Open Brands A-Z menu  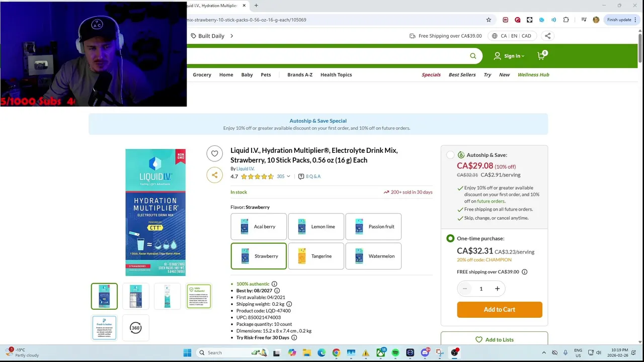(x=300, y=74)
